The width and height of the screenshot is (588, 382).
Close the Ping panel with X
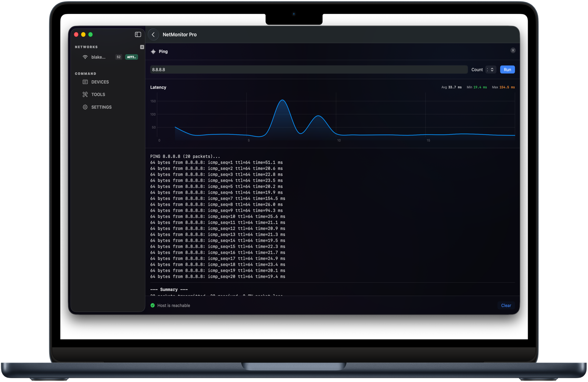click(513, 50)
